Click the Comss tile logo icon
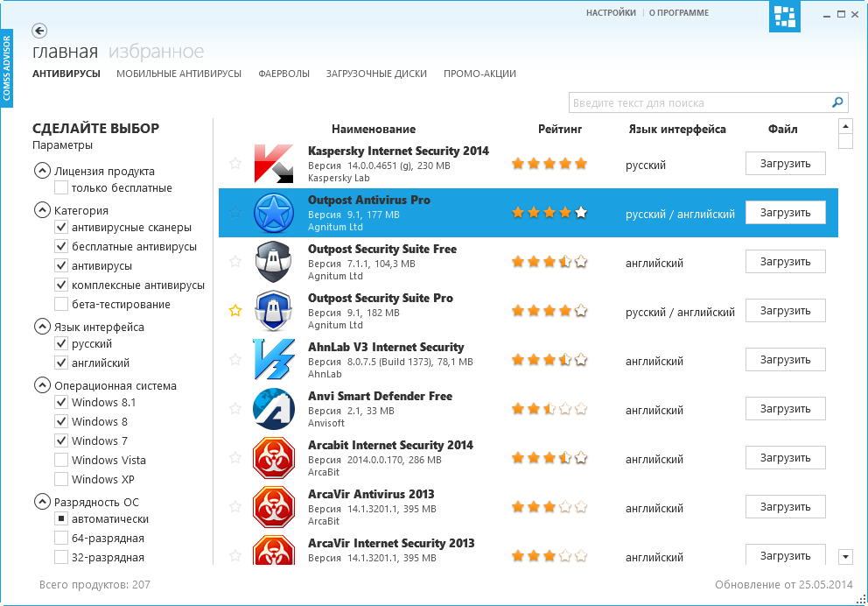 784,16
